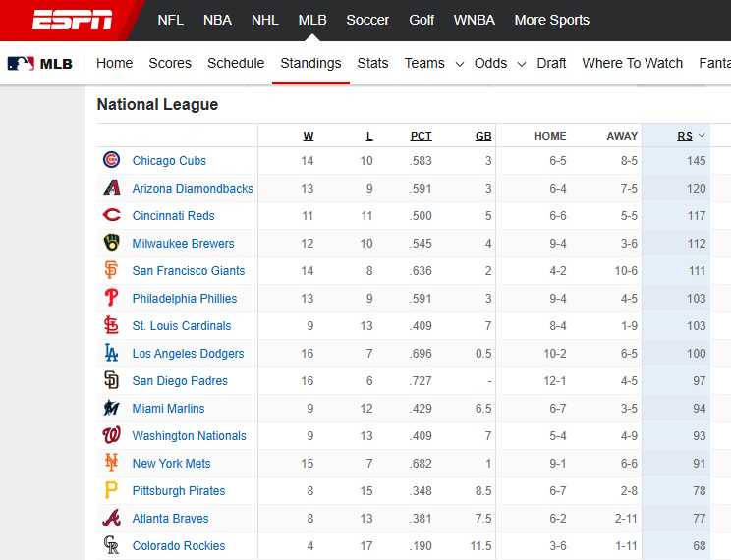Open Los Angeles Dodgers team link

[x=188, y=354]
